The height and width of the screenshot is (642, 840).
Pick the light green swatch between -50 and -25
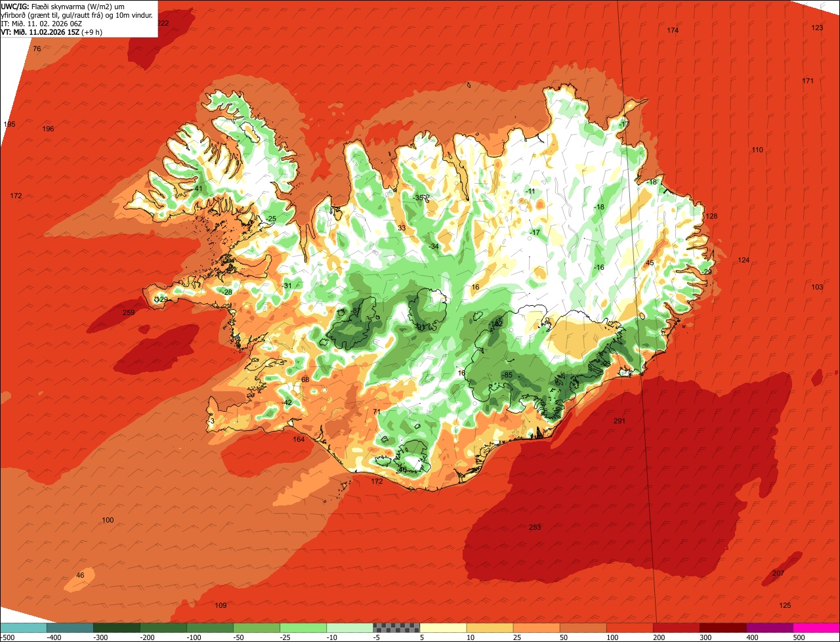(x=257, y=628)
